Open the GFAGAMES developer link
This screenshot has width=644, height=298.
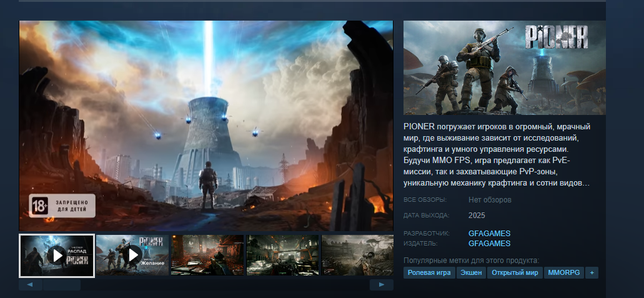click(x=489, y=234)
